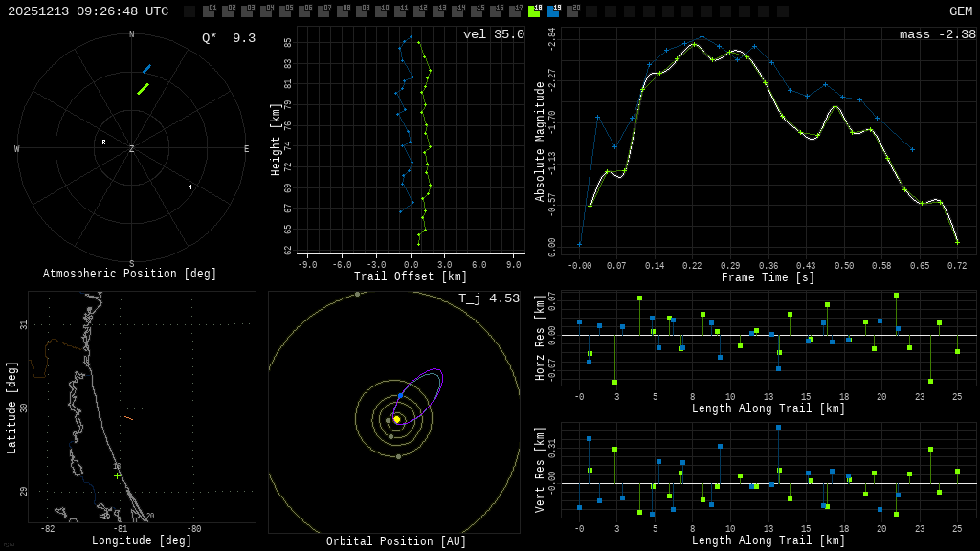Click the yellow Sun in orbital plot
This screenshot has height=551, width=980.
tap(396, 419)
